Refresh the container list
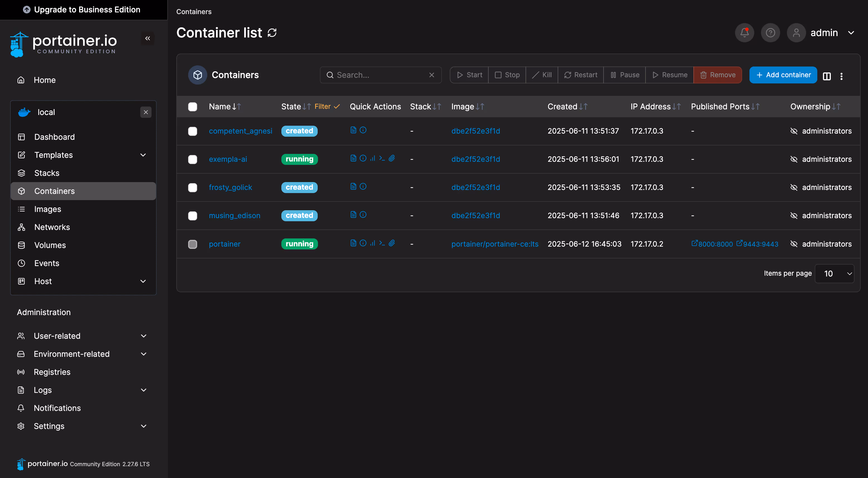 click(x=272, y=33)
